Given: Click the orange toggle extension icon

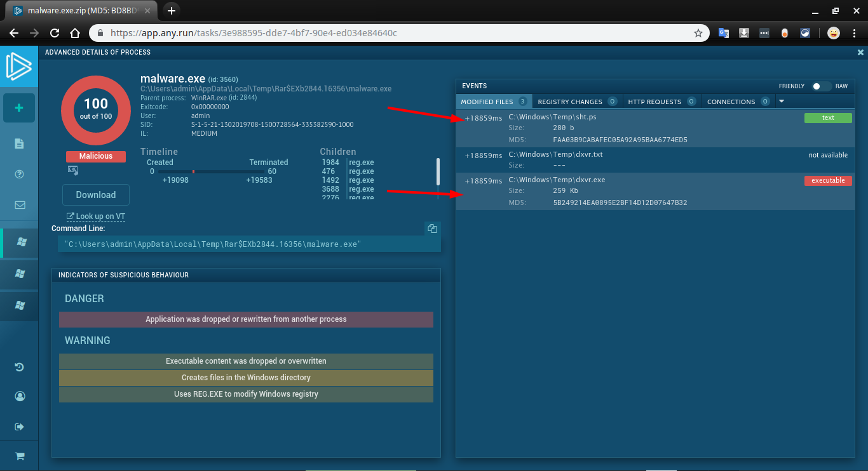Looking at the screenshot, I should pos(785,33).
